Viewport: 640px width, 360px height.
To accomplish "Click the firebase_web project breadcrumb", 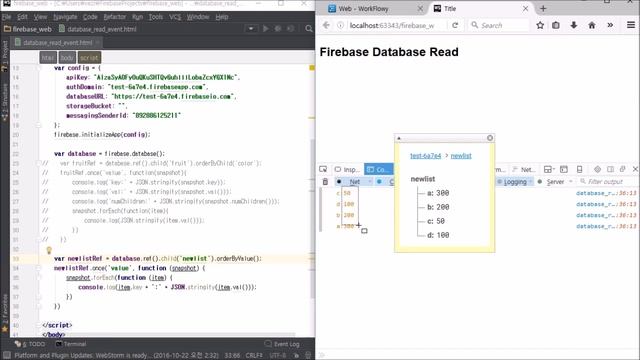I will pyautogui.click(x=28, y=29).
